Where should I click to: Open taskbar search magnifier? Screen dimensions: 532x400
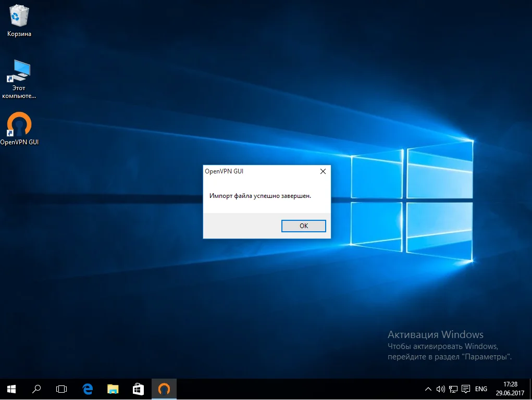[36, 389]
